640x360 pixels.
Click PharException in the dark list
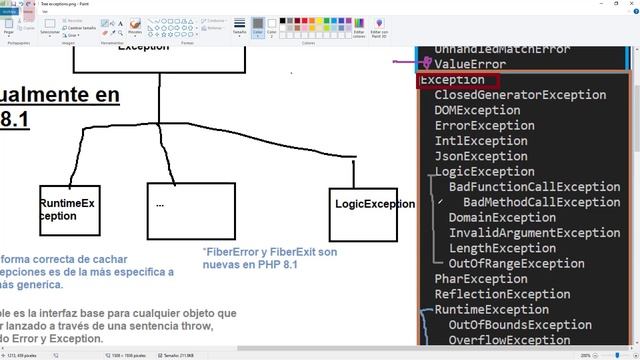tap(481, 279)
